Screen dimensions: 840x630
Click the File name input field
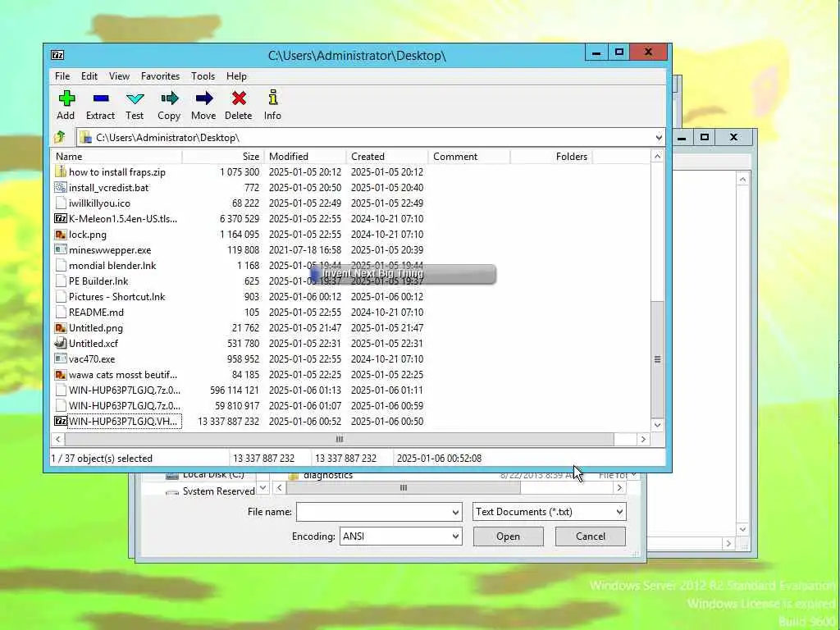(x=373, y=512)
